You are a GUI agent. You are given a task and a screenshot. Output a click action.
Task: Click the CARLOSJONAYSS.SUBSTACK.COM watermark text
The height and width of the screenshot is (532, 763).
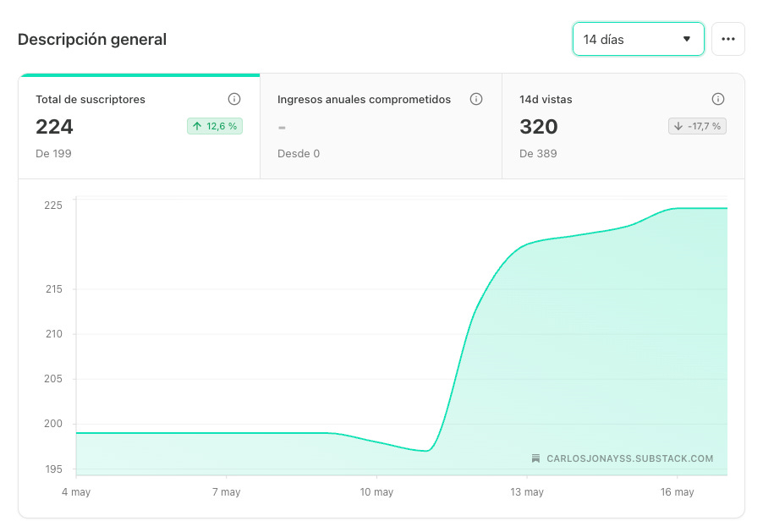[629, 458]
